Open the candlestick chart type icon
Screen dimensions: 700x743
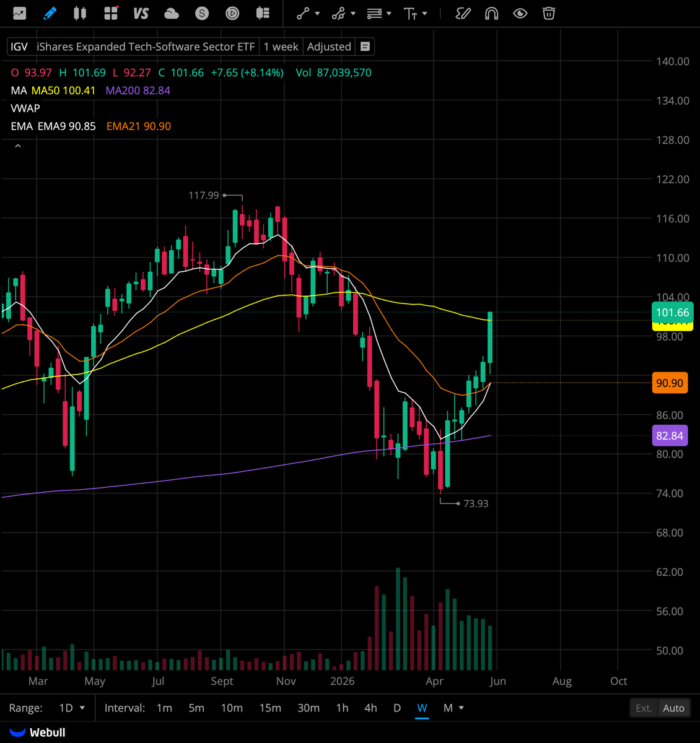pyautogui.click(x=80, y=13)
